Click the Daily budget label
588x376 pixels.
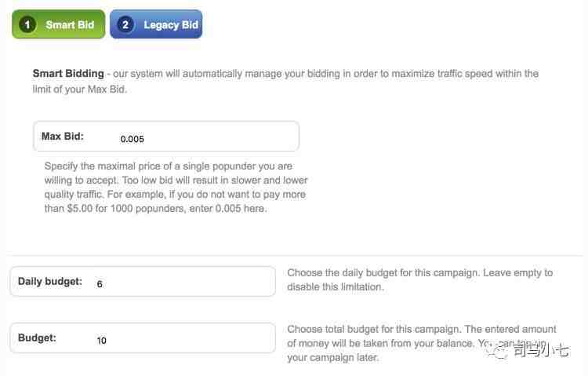pyautogui.click(x=50, y=281)
